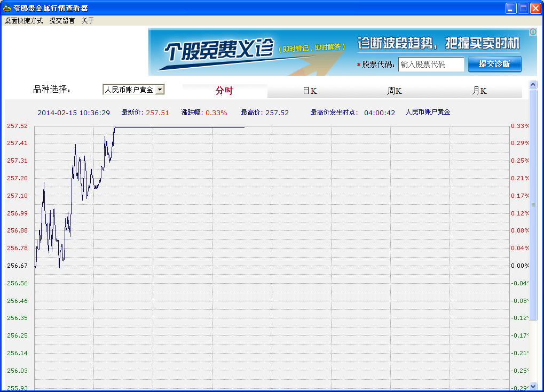This screenshot has width=544, height=392.
Task: Focus the 股票代码 input field
Action: pyautogui.click(x=431, y=65)
